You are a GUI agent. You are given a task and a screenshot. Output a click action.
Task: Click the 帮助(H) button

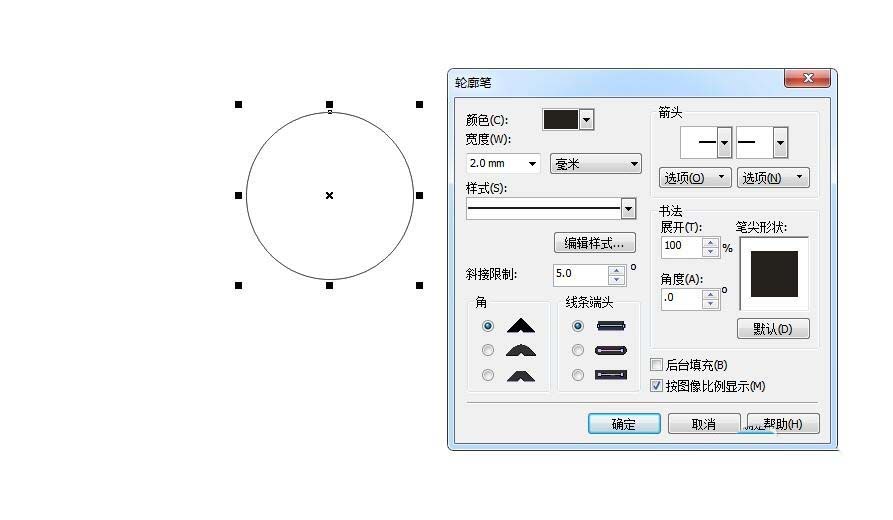coord(783,424)
